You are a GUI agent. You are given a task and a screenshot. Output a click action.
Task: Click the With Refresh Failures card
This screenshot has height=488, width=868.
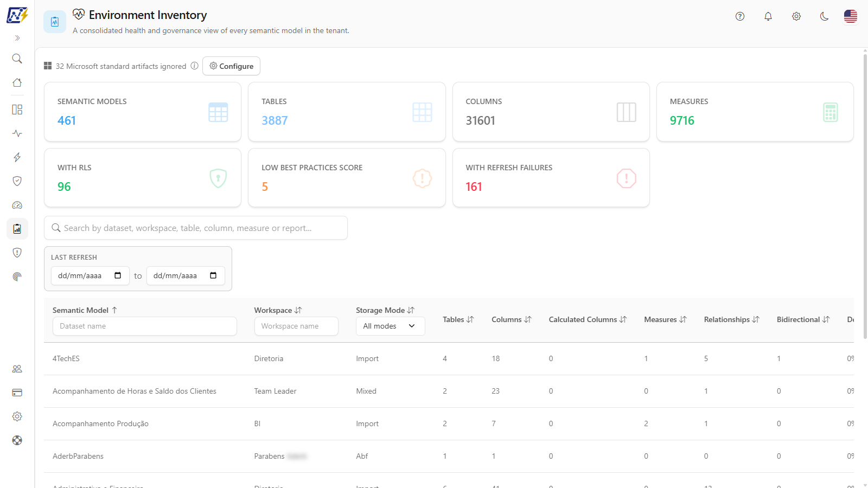551,178
